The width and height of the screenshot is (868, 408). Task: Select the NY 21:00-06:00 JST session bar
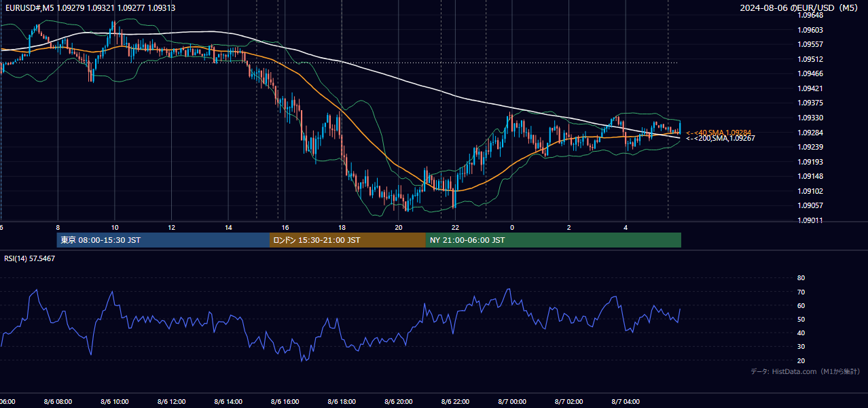click(x=554, y=240)
